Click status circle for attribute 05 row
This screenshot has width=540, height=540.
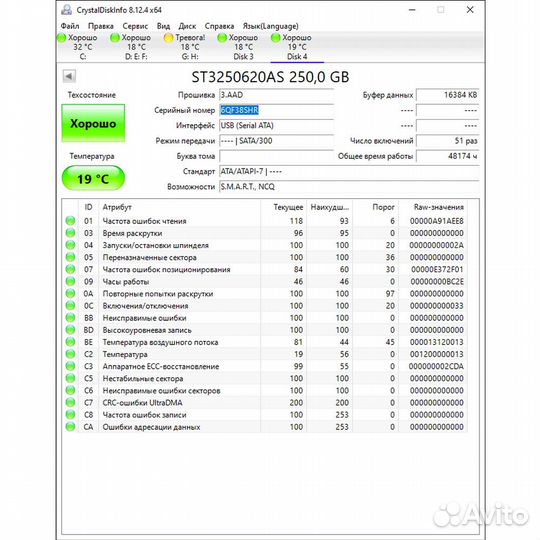(x=70, y=257)
